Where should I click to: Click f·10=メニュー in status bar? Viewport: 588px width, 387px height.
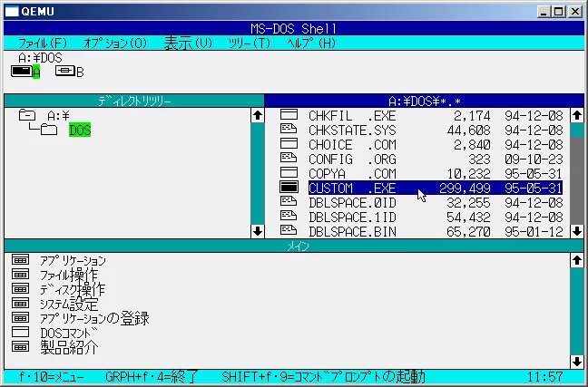52,376
